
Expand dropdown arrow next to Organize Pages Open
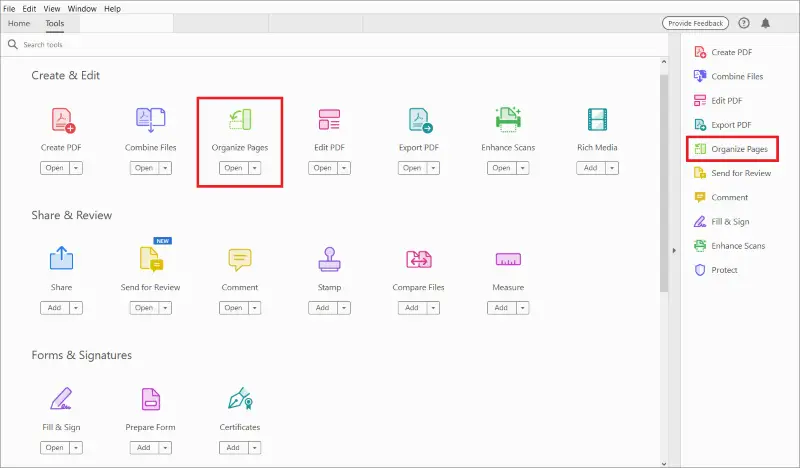click(x=255, y=168)
